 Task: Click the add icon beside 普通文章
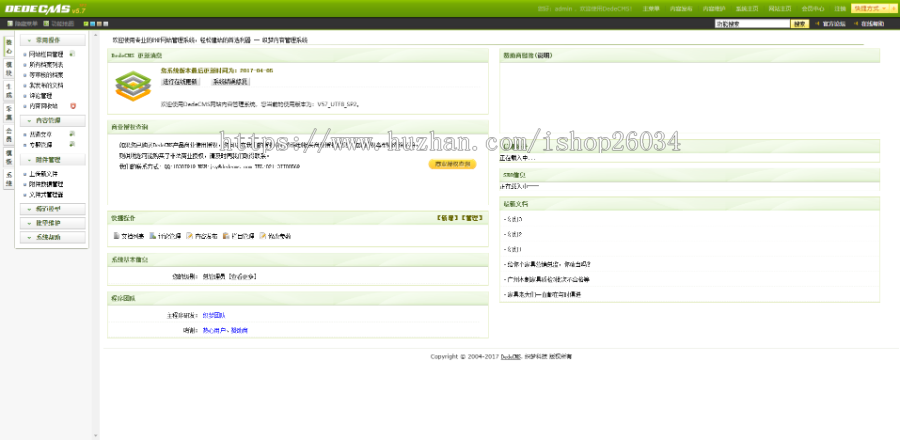pos(72,134)
